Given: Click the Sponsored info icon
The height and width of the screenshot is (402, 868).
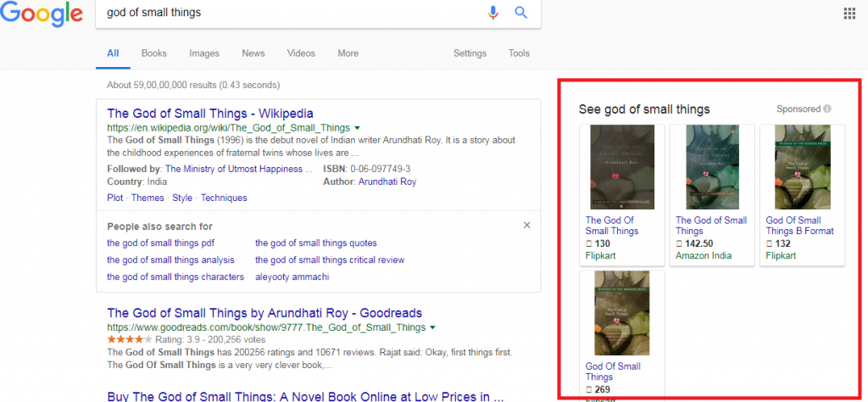Looking at the screenshot, I should pyautogui.click(x=827, y=109).
